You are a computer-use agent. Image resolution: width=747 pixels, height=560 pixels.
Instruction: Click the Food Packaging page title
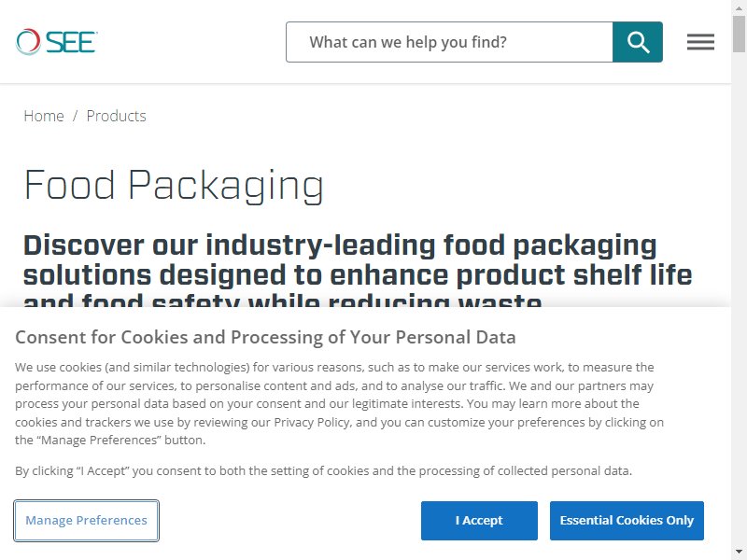[174, 186]
